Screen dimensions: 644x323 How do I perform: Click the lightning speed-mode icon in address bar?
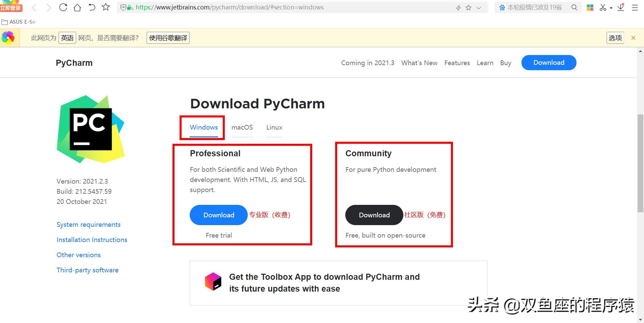pos(458,8)
